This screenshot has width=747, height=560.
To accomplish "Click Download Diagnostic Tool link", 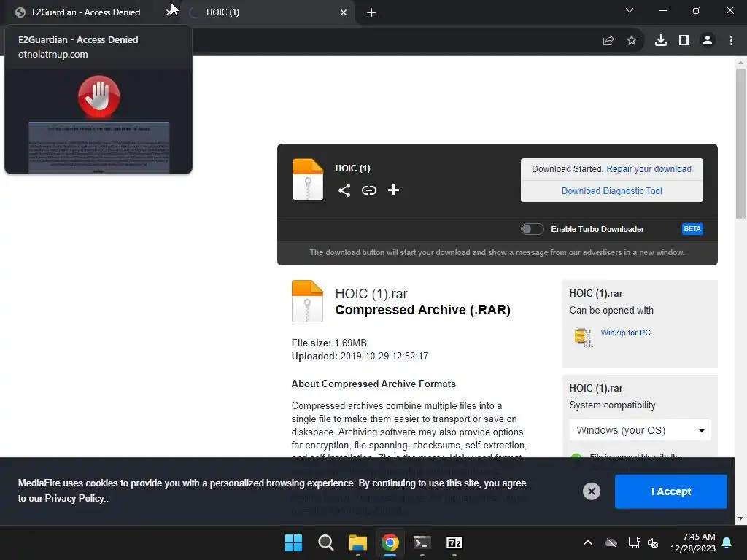I will [x=612, y=191].
